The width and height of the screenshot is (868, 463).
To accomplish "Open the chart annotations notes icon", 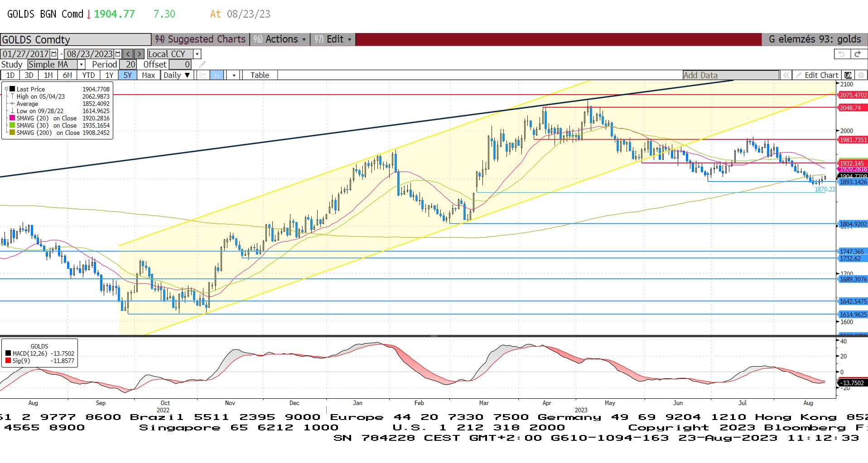I will [848, 75].
